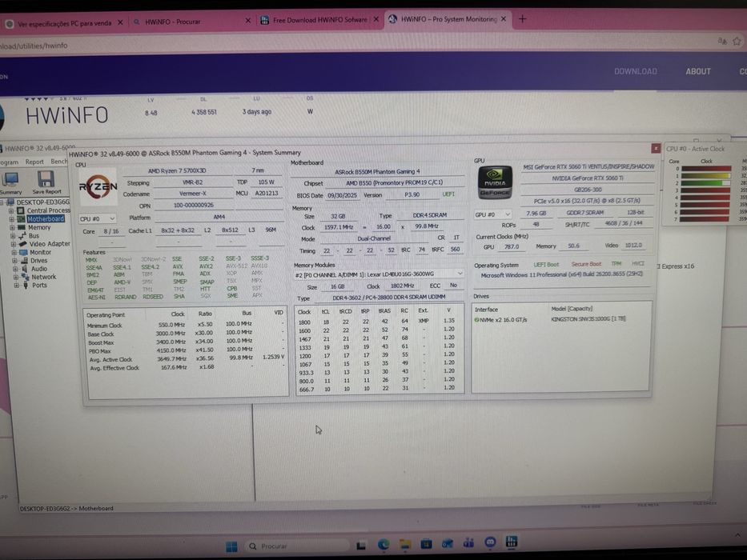Screen dimensions: 747x560
Task: Expand the Bus tree node
Action: coord(13,236)
